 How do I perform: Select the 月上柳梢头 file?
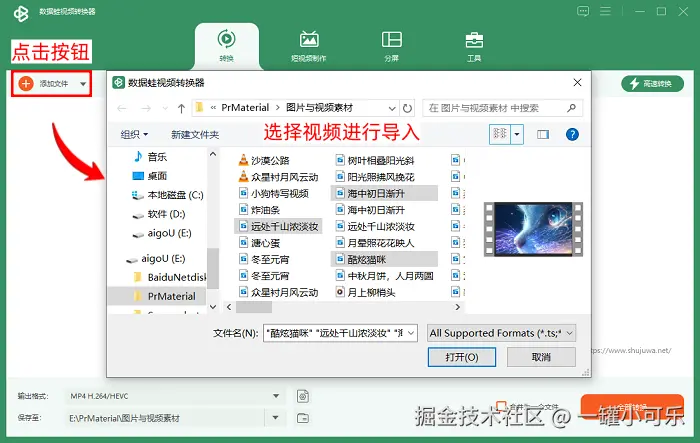click(366, 293)
